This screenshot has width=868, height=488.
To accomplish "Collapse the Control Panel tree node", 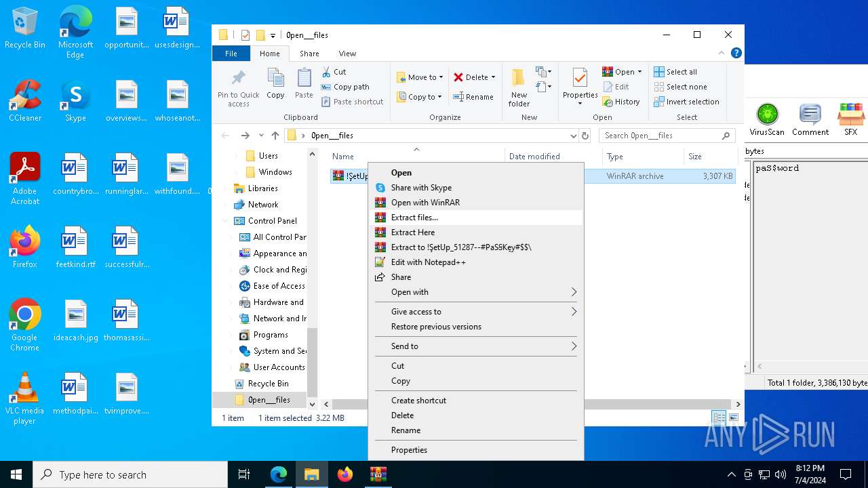I will [x=225, y=221].
